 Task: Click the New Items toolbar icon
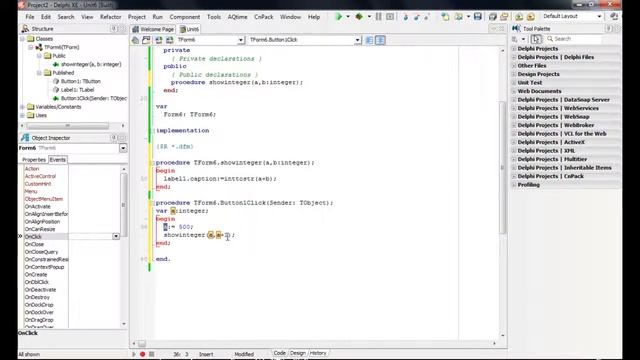[x=445, y=17]
